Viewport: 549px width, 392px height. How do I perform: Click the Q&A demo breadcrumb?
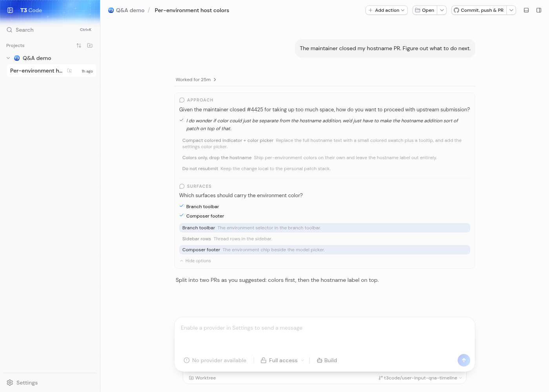click(x=126, y=10)
